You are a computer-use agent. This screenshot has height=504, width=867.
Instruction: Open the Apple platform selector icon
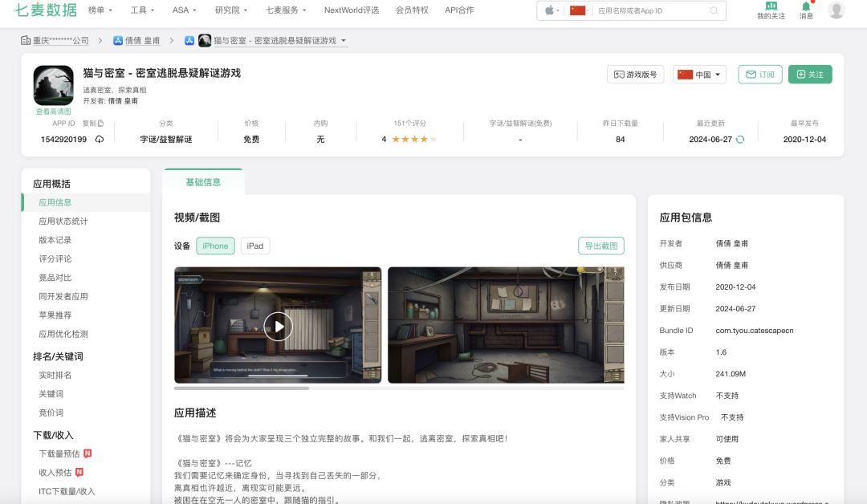[x=550, y=10]
